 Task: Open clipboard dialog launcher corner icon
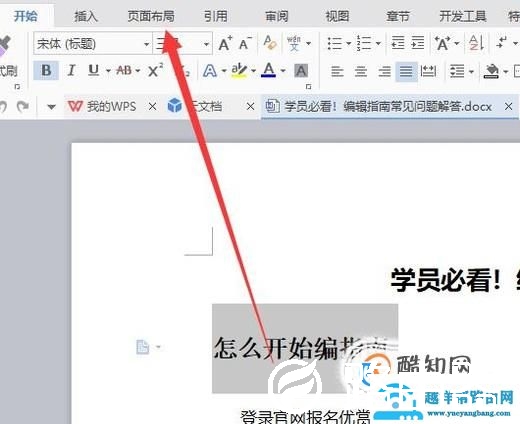(17, 87)
